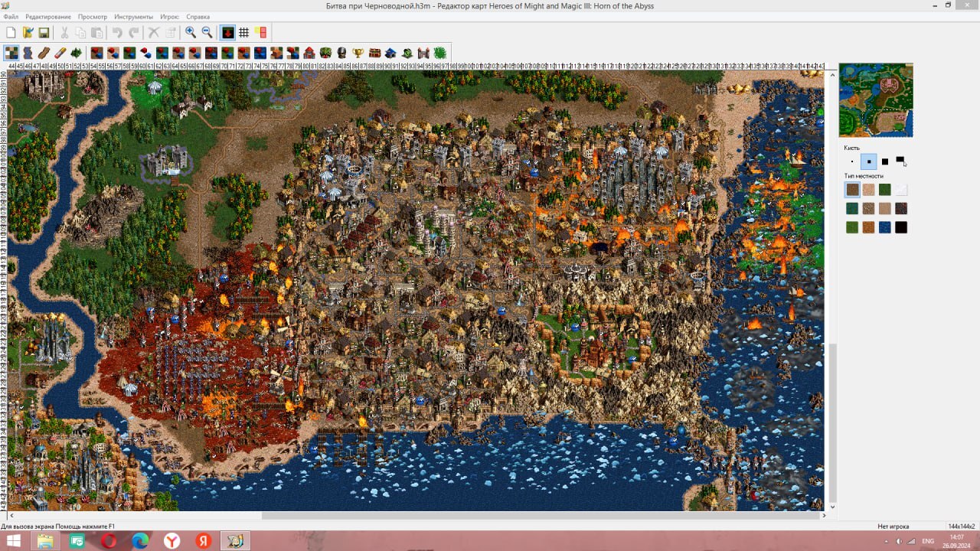Pick the black rock terrain swatch
The width and height of the screenshot is (980, 551).
pos(901,227)
